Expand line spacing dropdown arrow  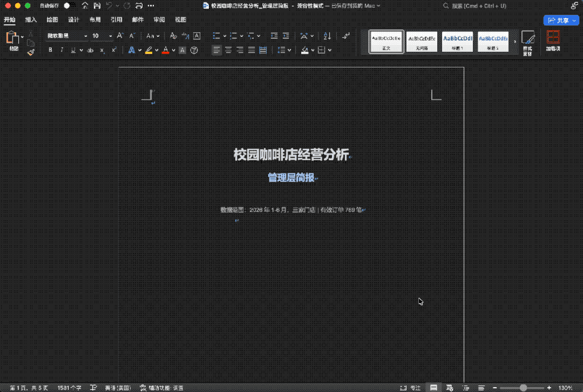coord(289,50)
